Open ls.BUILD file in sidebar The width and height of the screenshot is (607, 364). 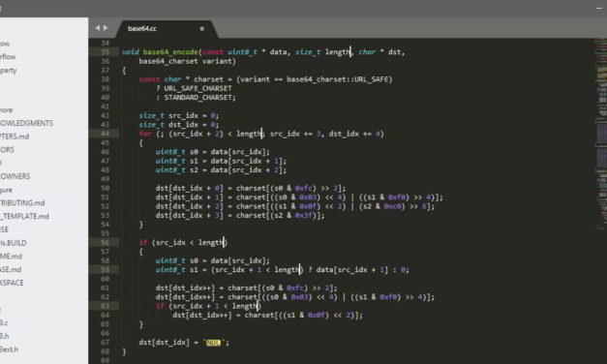click(x=14, y=243)
